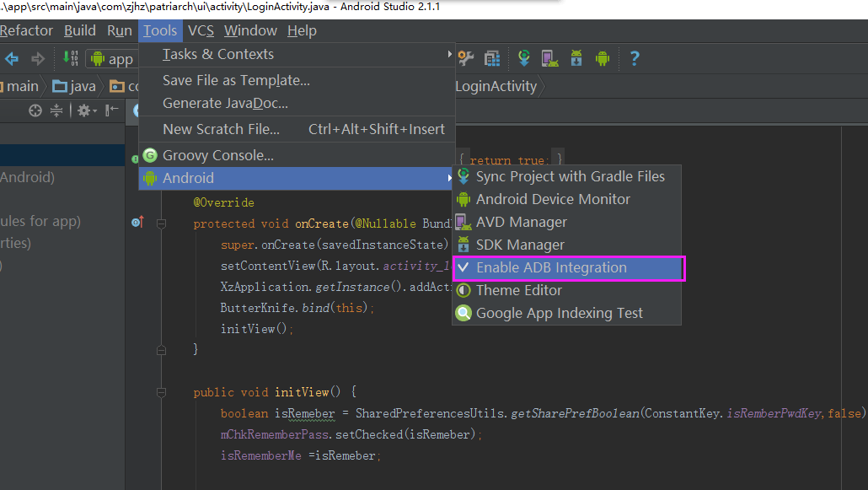
Task: Click the isRememberMe assignment line
Action: 301,455
